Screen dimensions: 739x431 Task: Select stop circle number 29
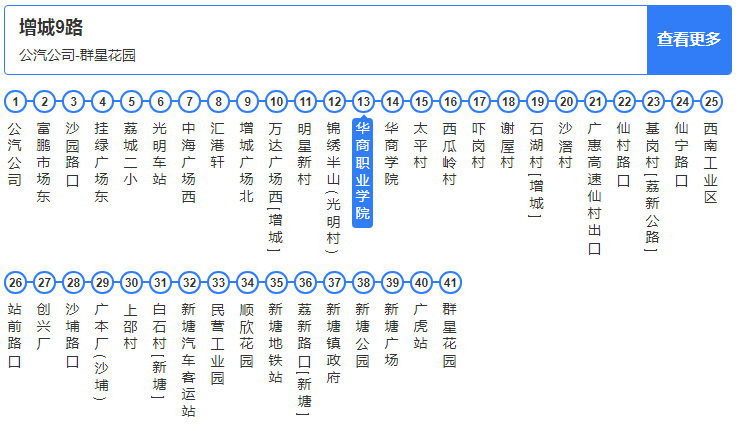(102, 282)
